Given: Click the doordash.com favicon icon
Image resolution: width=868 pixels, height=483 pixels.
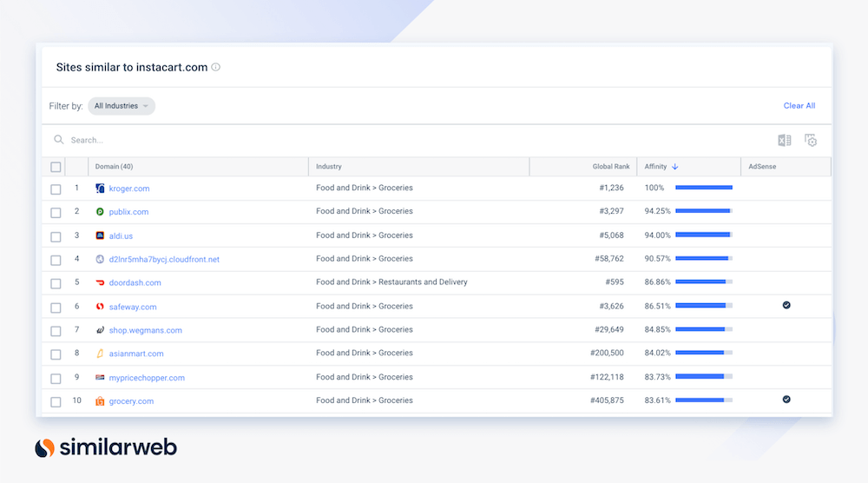Looking at the screenshot, I should [x=100, y=282].
